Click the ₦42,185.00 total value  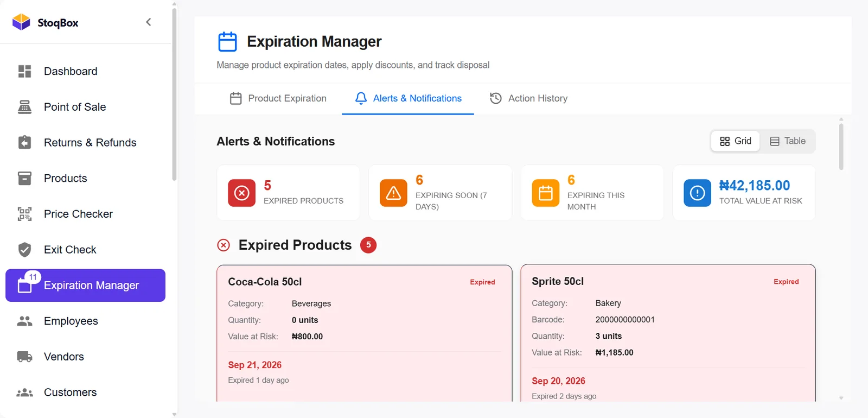coord(755,186)
